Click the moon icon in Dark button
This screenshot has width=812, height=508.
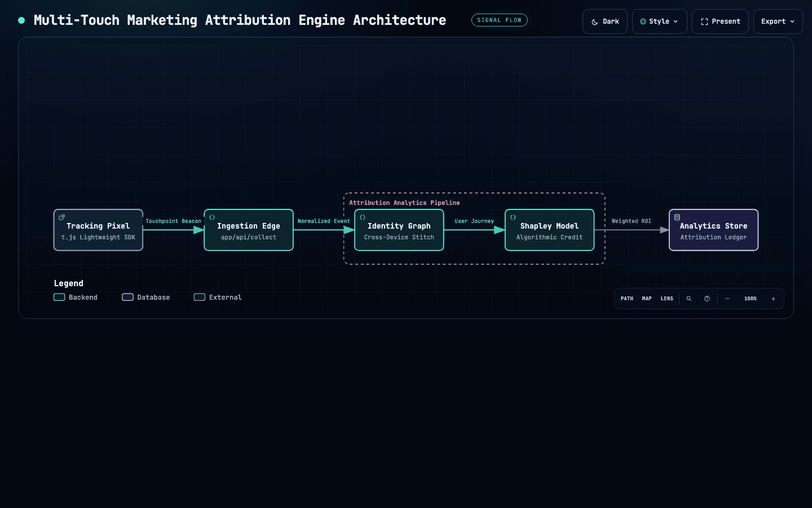(594, 22)
